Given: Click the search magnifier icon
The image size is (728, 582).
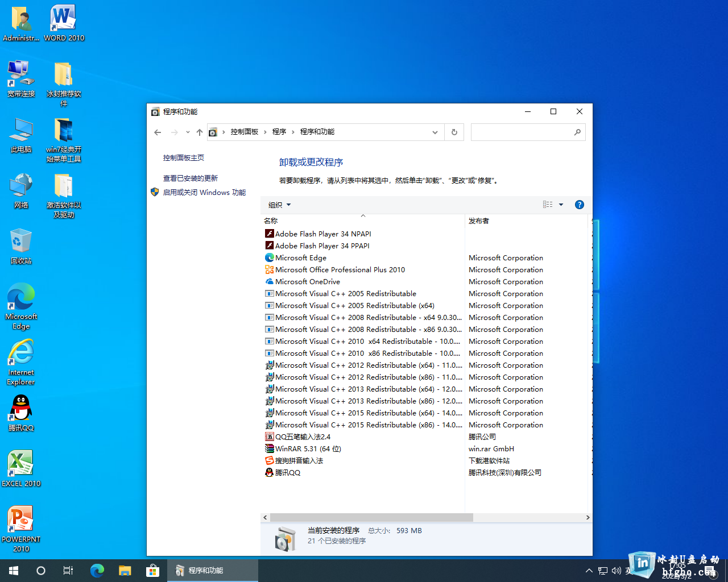Looking at the screenshot, I should point(577,132).
